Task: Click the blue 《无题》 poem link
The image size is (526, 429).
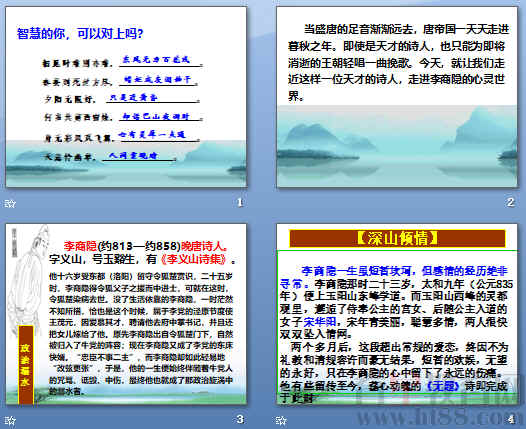Action: tap(443, 386)
